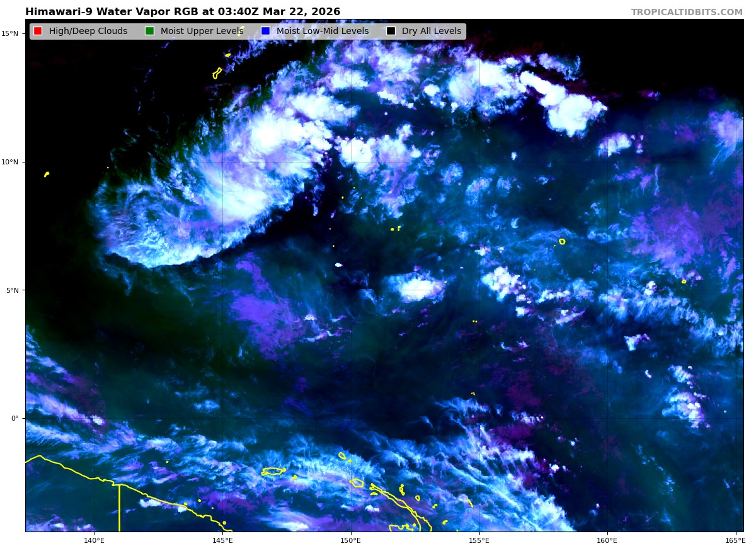Click the black Dry All Levels swatch

(391, 31)
